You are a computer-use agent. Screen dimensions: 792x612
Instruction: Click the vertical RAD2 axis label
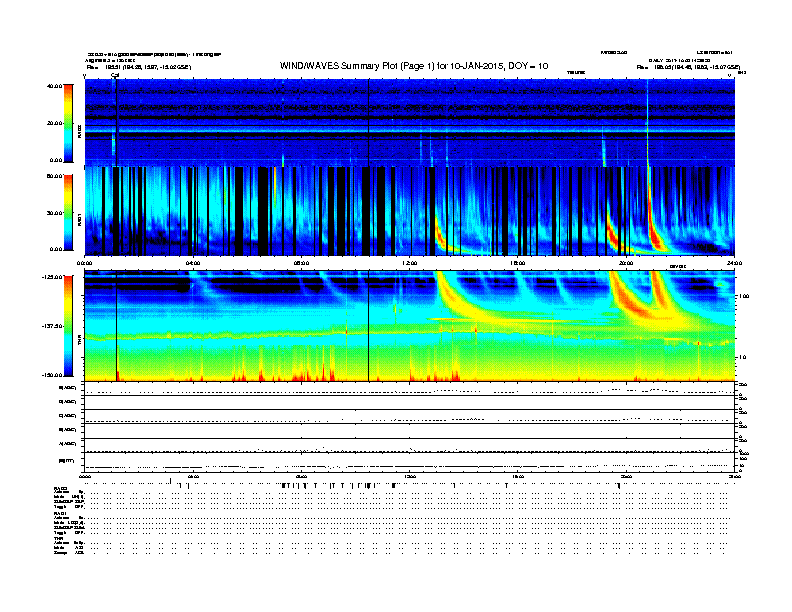pos(79,133)
